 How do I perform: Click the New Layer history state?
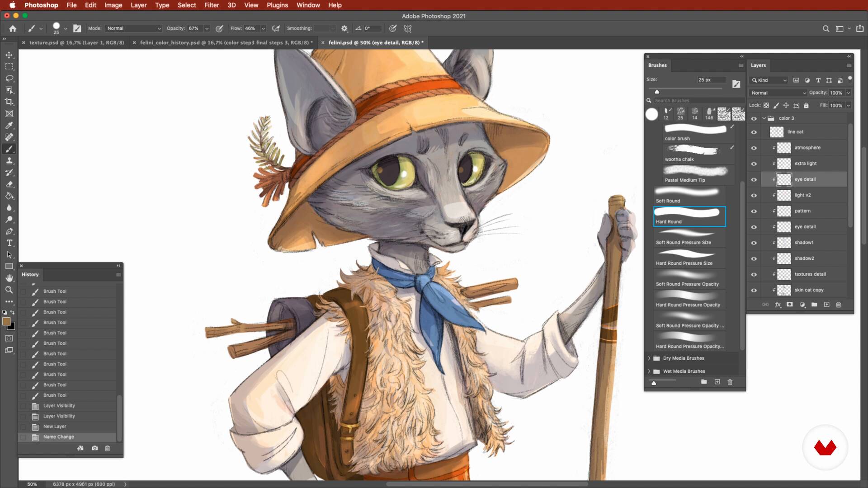point(67,427)
